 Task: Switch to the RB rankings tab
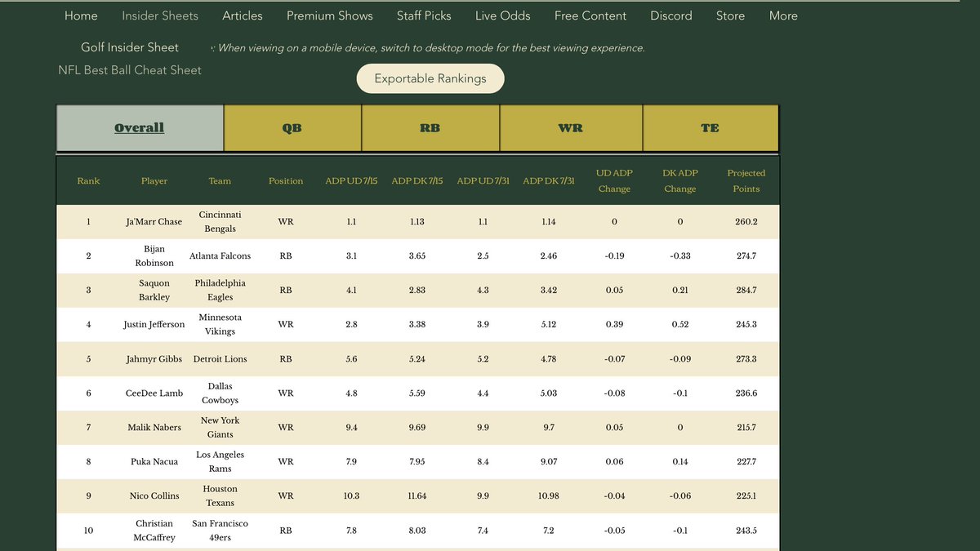(430, 127)
